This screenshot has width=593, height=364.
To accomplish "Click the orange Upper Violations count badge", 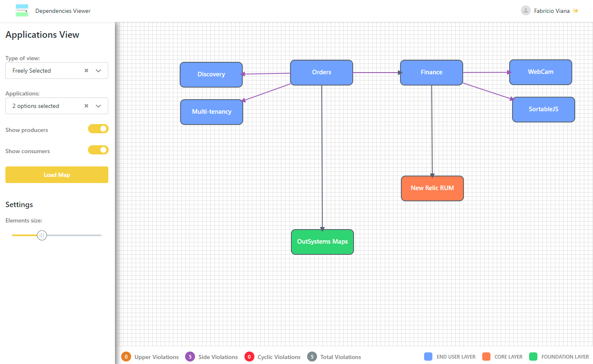I will click(126, 357).
